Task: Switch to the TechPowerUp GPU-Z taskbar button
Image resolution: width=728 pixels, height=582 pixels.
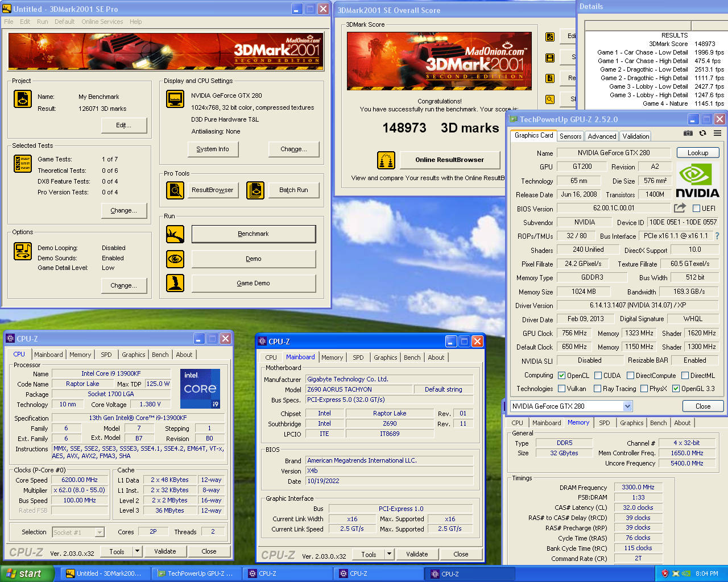Action: [x=196, y=574]
